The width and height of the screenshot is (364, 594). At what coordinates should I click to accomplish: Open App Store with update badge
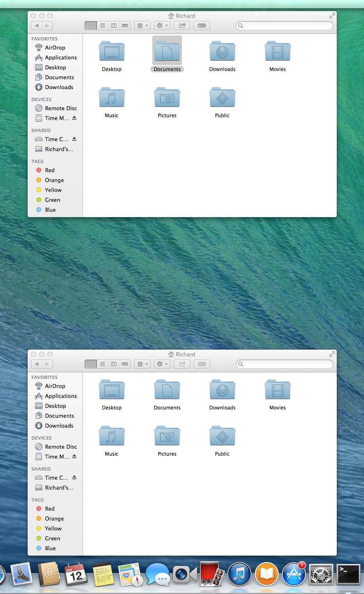[x=294, y=574]
